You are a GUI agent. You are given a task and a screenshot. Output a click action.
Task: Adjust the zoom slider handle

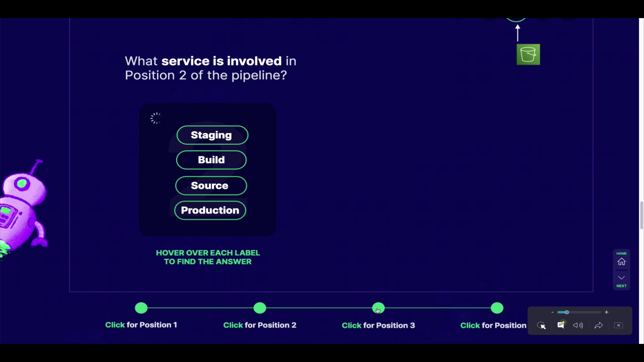pyautogui.click(x=567, y=312)
